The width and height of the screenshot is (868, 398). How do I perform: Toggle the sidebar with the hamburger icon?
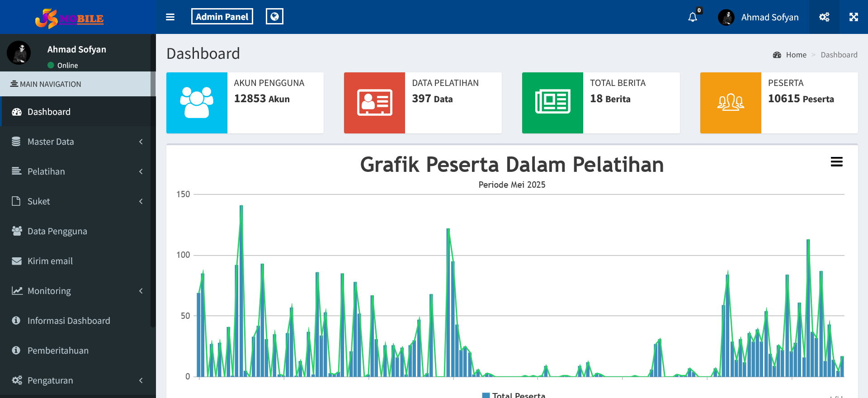(170, 17)
